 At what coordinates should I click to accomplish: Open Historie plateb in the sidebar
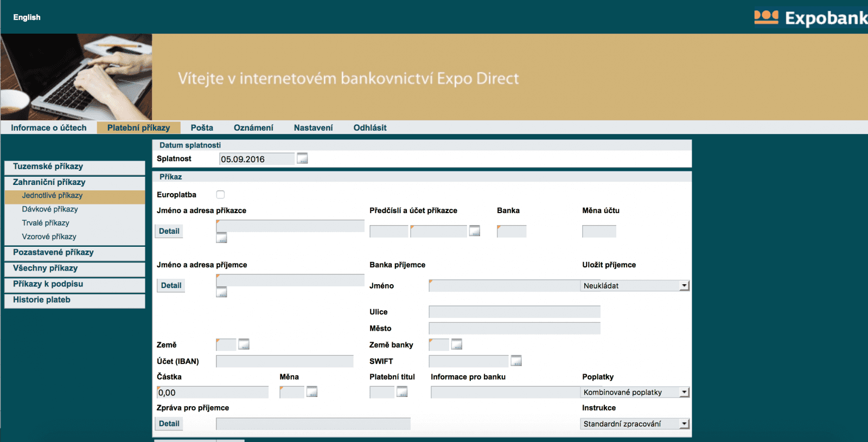(x=75, y=300)
